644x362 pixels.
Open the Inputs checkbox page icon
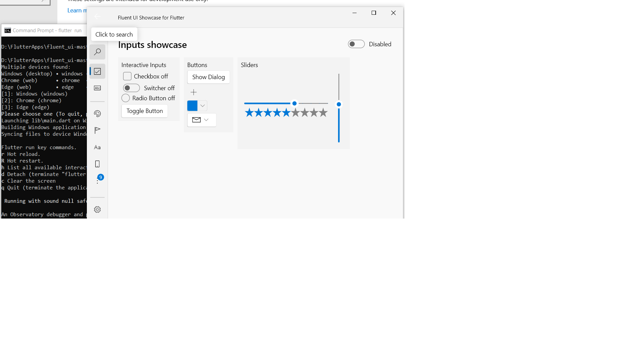tap(97, 71)
